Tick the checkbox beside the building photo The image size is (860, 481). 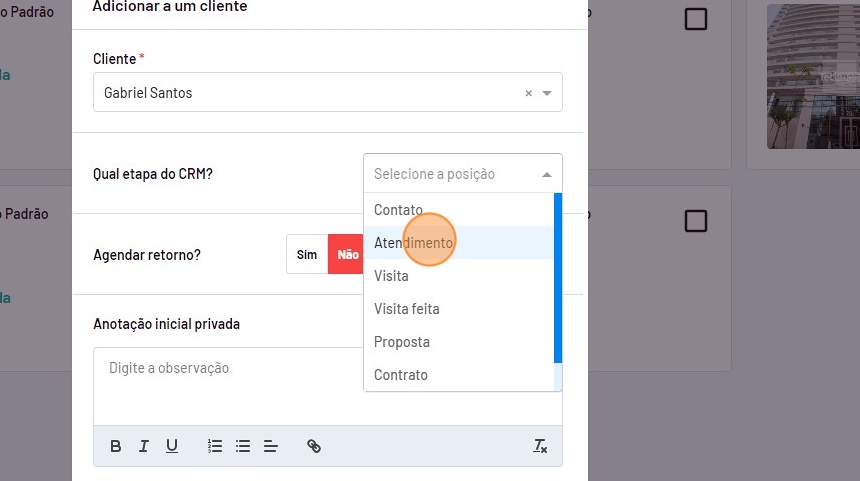(695, 19)
